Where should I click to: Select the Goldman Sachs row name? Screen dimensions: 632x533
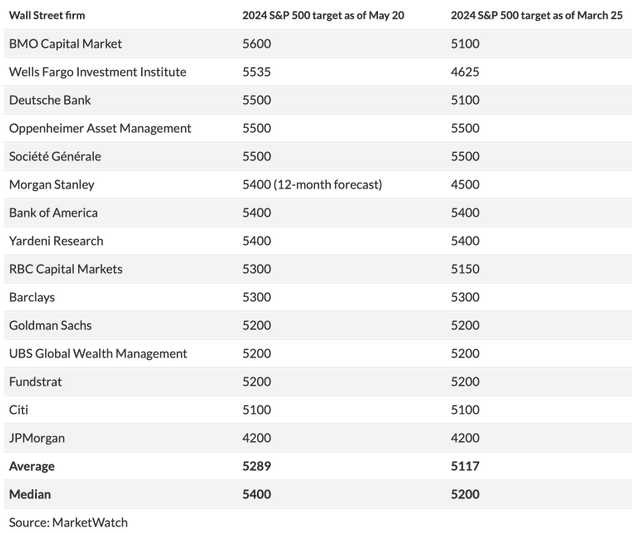(x=50, y=325)
